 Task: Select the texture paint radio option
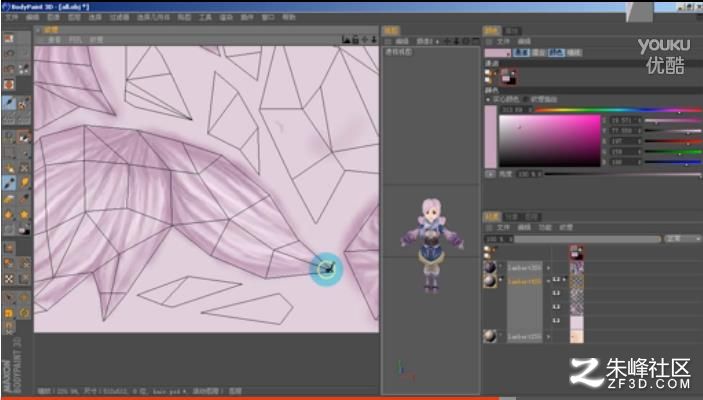tap(526, 99)
